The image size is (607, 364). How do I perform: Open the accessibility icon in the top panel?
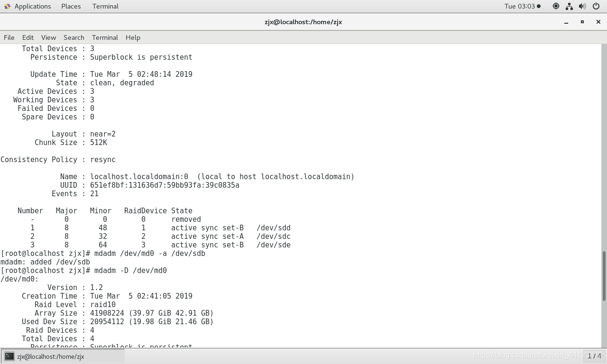pyautogui.click(x=556, y=6)
